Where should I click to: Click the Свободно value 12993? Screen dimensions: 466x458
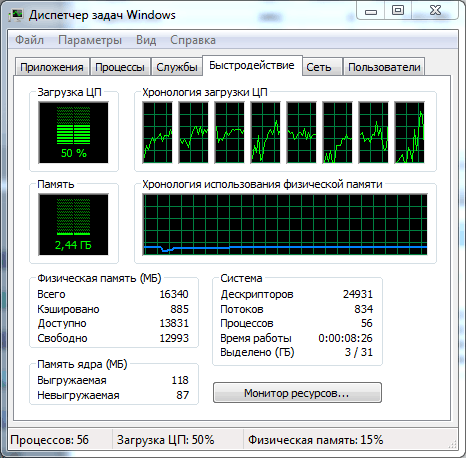[x=174, y=338]
